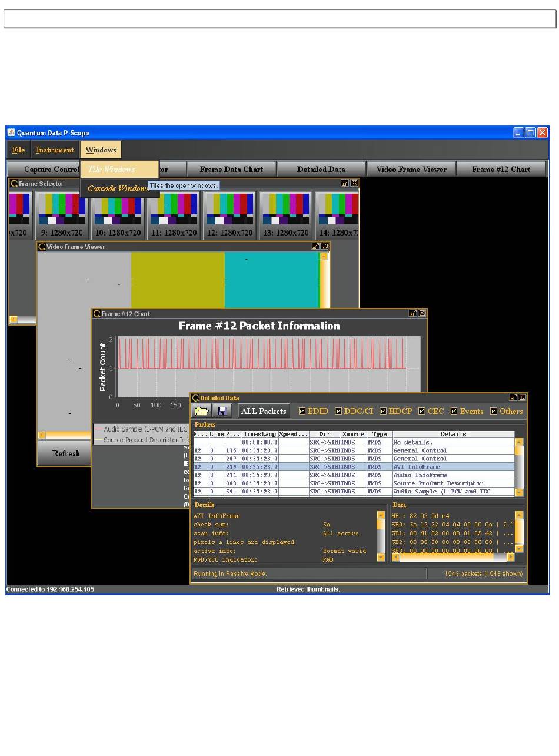Click the Packets table scroll-down arrow

tap(519, 492)
